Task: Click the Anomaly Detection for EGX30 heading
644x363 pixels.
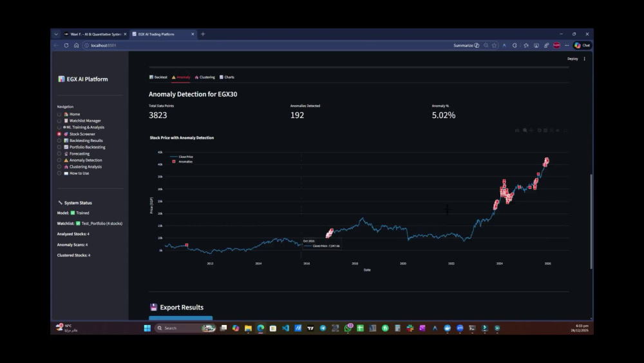Action: tap(193, 94)
